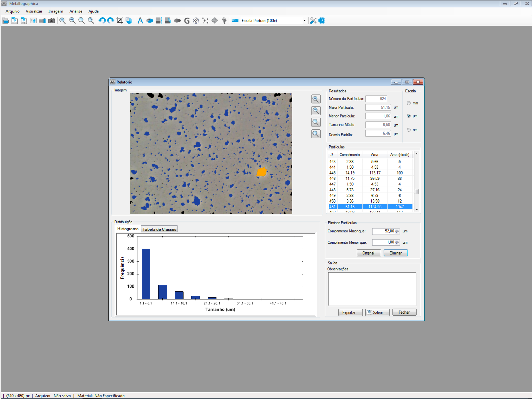Click the gray ellipse tool icon
The height and width of the screenshot is (399, 532).
[x=177, y=21]
